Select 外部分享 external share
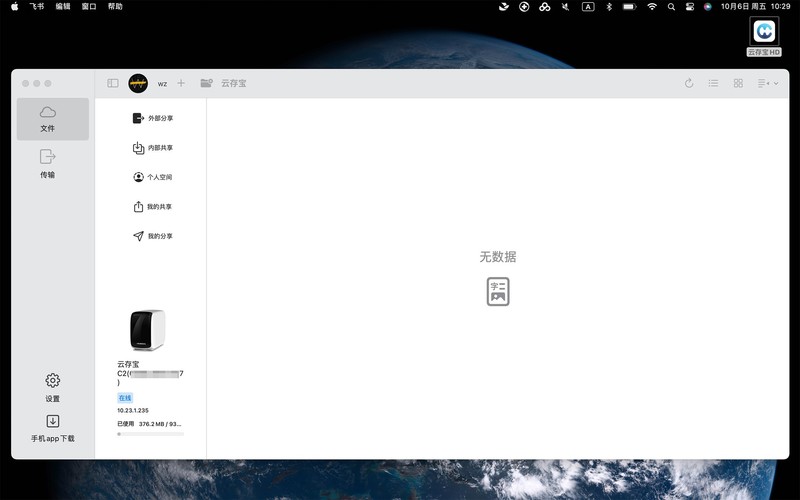Screen dimensions: 800x500 (153, 118)
